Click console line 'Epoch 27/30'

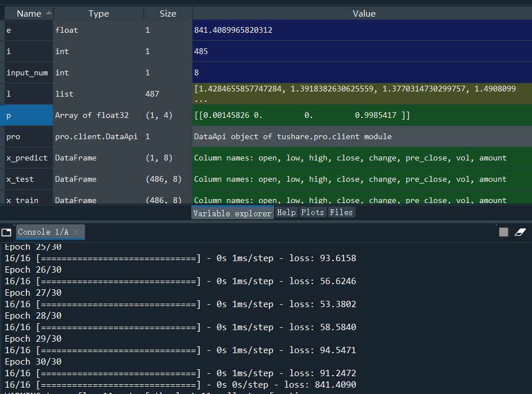tap(33, 293)
